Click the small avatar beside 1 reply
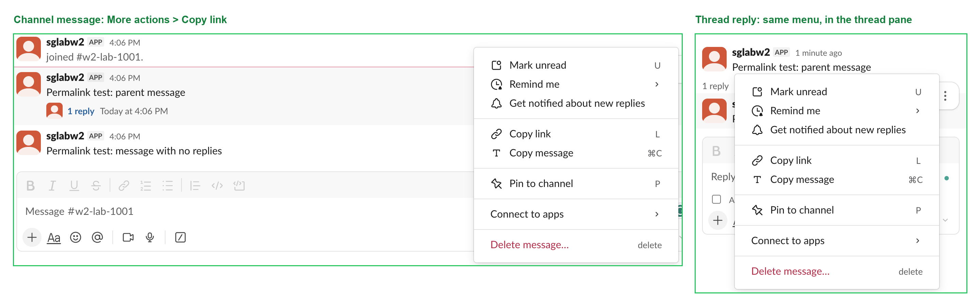980x306 pixels. [x=54, y=111]
